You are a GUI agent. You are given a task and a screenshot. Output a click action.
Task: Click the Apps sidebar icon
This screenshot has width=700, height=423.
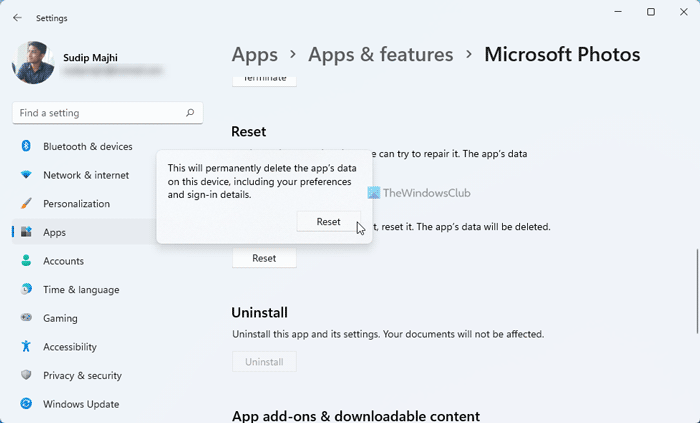(26, 232)
